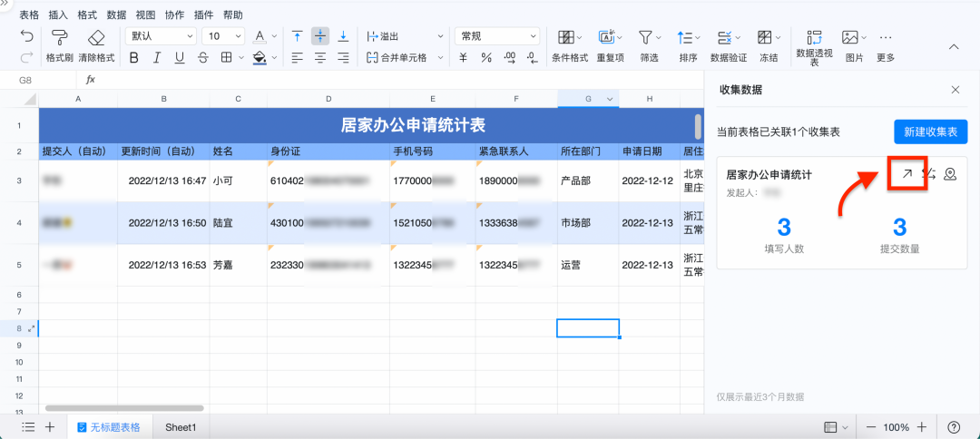
Task: Open the font family 默认 dropdown
Action: coord(161,36)
